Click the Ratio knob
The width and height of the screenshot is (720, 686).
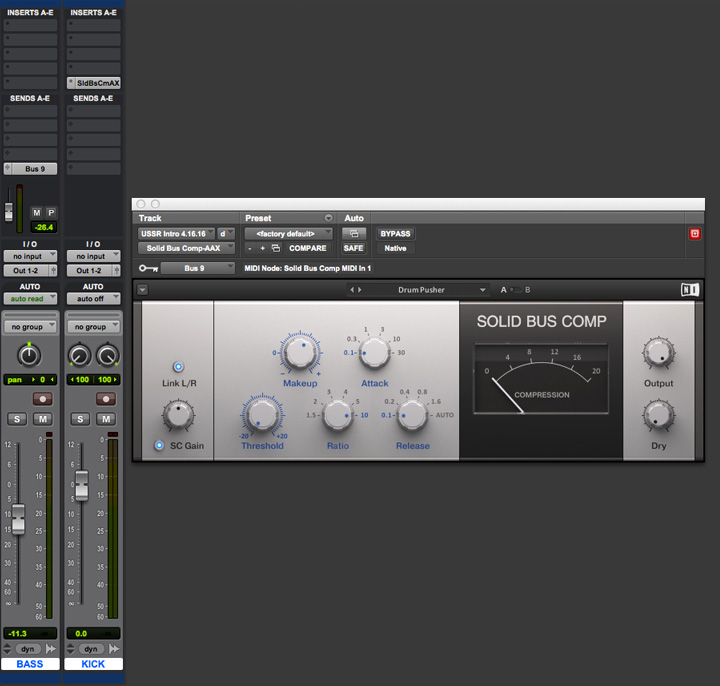[x=338, y=415]
